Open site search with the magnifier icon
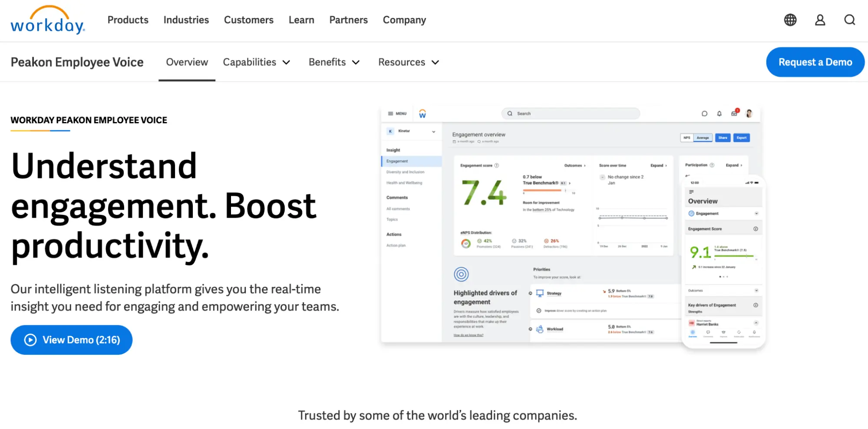The width and height of the screenshot is (868, 429). tap(849, 20)
